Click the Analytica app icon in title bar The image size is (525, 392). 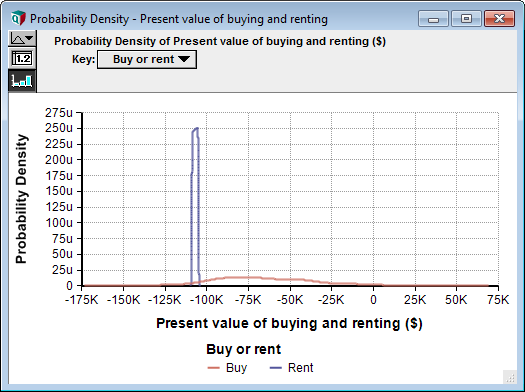click(18, 18)
